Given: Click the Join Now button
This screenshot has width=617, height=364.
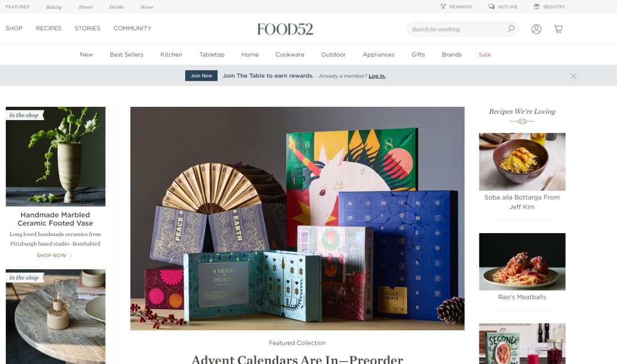Looking at the screenshot, I should click(x=201, y=75).
